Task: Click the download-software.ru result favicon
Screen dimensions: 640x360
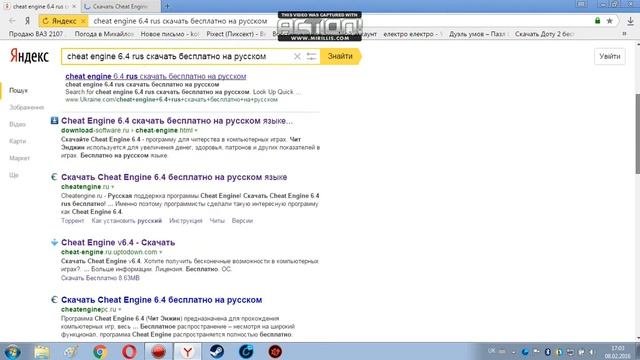Action: click(54, 120)
